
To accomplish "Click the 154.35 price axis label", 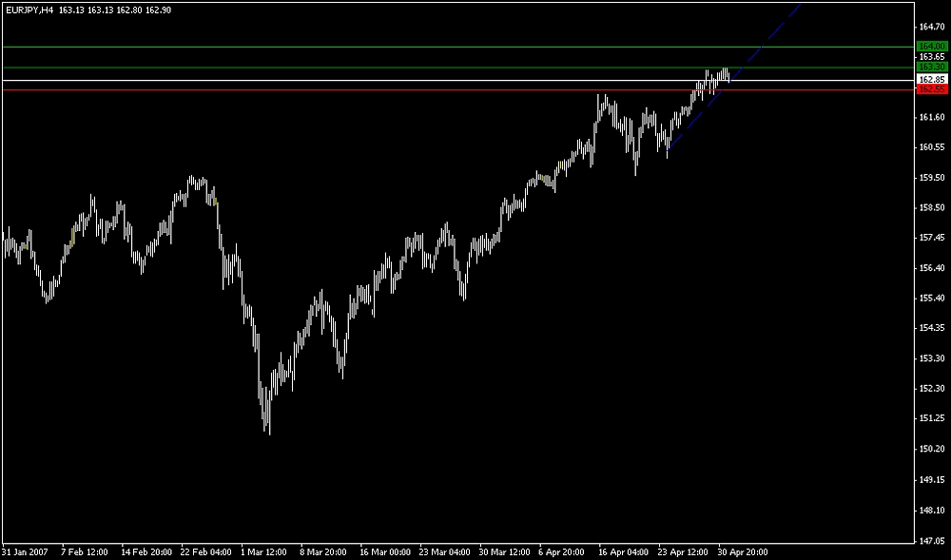I will tap(932, 328).
